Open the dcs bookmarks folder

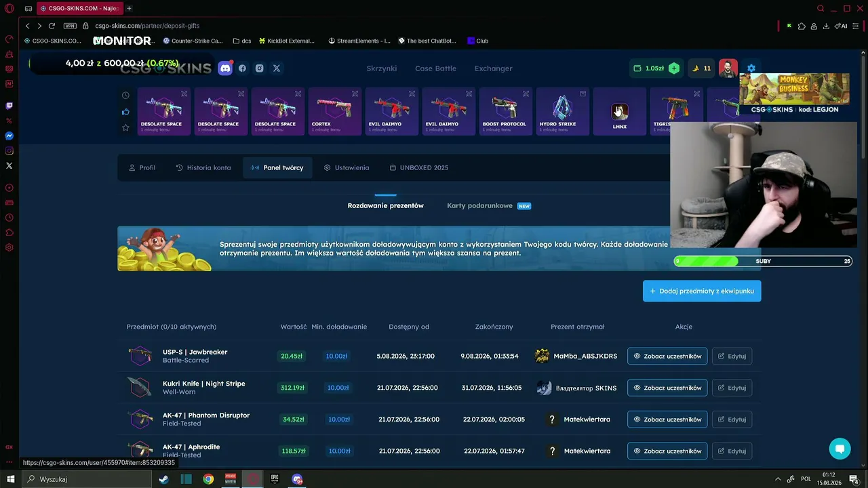[241, 41]
